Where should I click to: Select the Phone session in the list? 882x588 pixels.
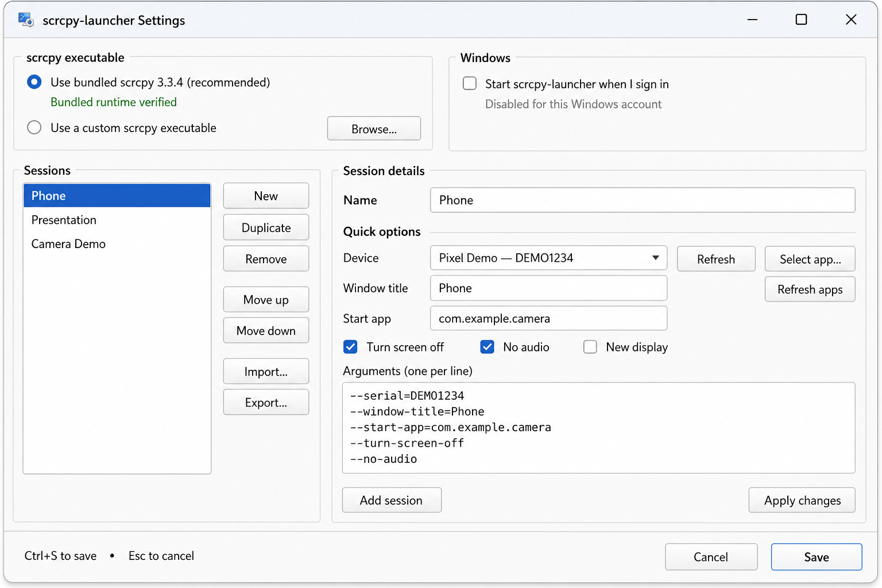coord(117,196)
